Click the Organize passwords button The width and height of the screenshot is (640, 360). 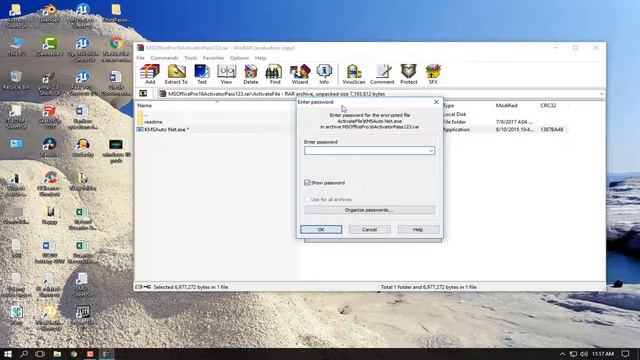[369, 210]
